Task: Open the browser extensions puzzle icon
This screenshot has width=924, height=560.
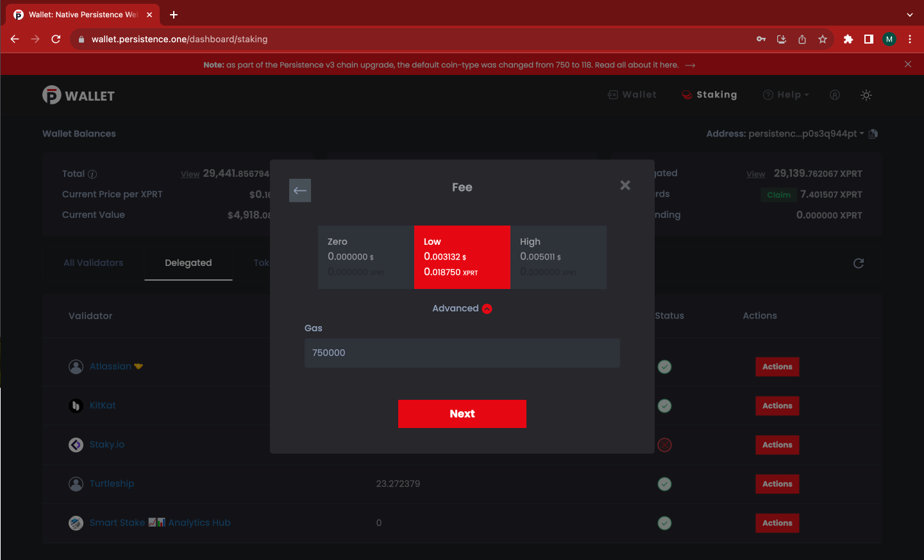Action: click(848, 39)
